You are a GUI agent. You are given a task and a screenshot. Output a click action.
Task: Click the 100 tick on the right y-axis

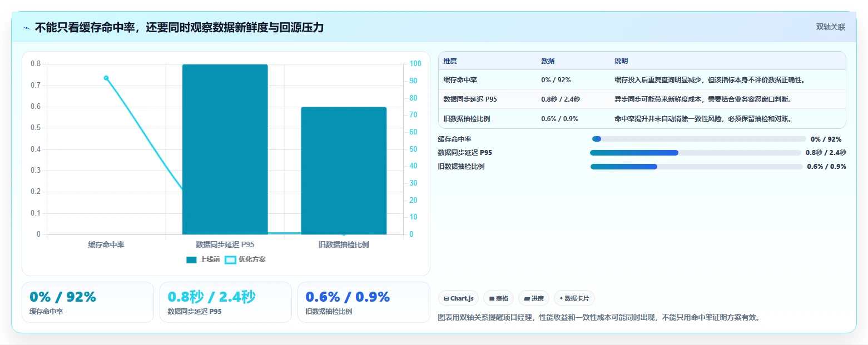click(415, 64)
